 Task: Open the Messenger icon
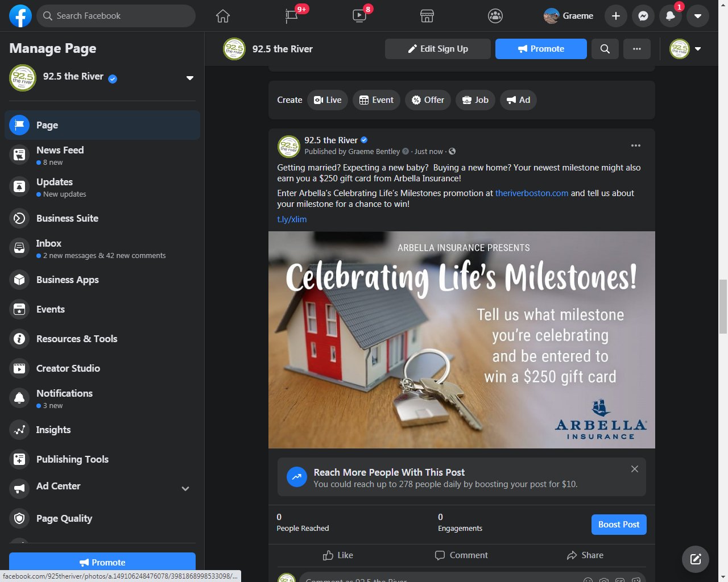(643, 16)
